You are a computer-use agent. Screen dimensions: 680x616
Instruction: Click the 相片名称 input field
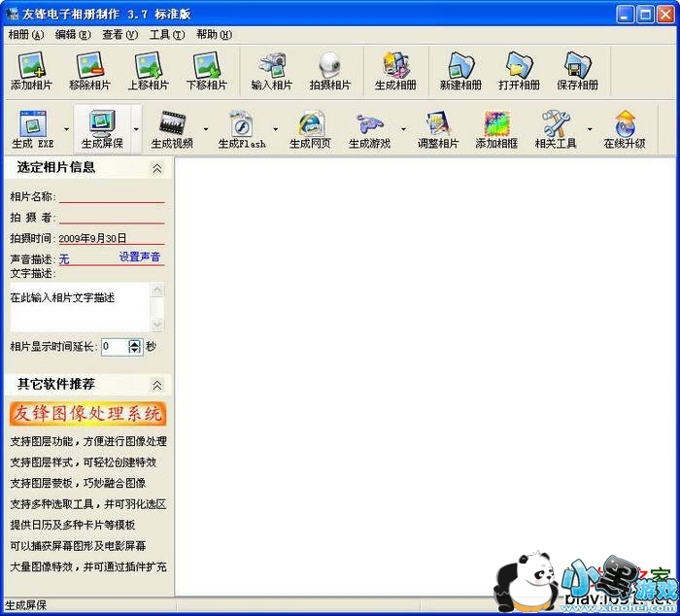pyautogui.click(x=112, y=196)
